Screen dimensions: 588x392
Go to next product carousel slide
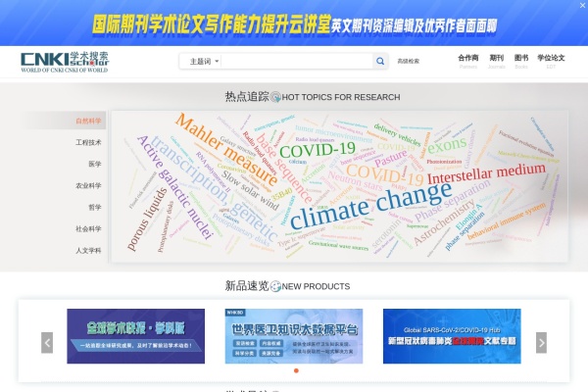[x=541, y=342]
